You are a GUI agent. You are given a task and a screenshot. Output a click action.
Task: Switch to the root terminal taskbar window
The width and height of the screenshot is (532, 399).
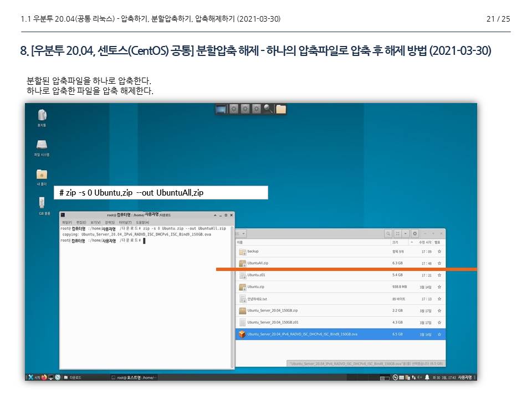[x=134, y=377]
